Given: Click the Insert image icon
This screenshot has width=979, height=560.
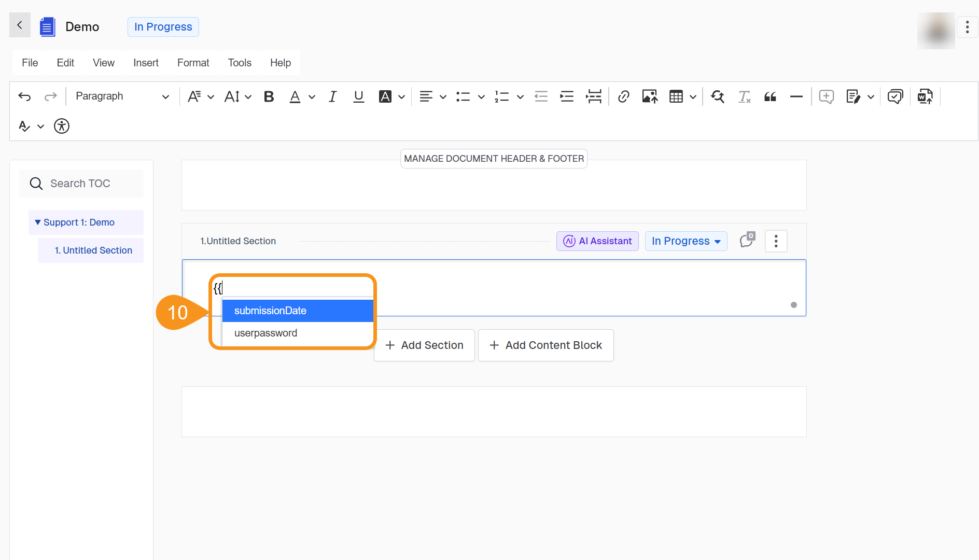Looking at the screenshot, I should tap(649, 96).
